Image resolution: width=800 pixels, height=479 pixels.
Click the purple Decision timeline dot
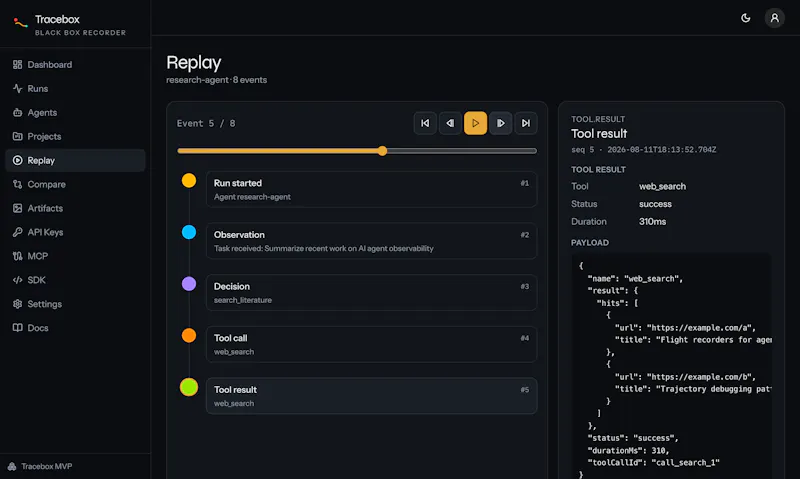[x=189, y=284]
